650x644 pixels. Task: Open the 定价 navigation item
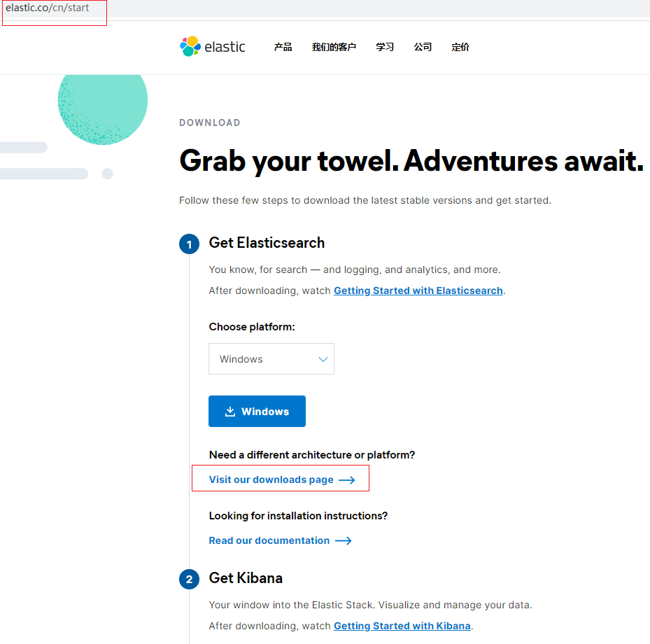click(x=460, y=47)
